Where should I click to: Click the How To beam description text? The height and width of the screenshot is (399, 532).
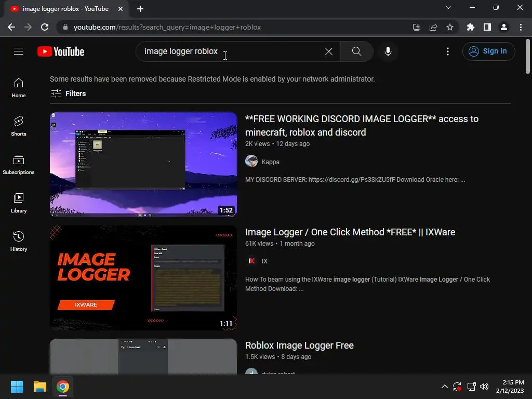pyautogui.click(x=367, y=284)
